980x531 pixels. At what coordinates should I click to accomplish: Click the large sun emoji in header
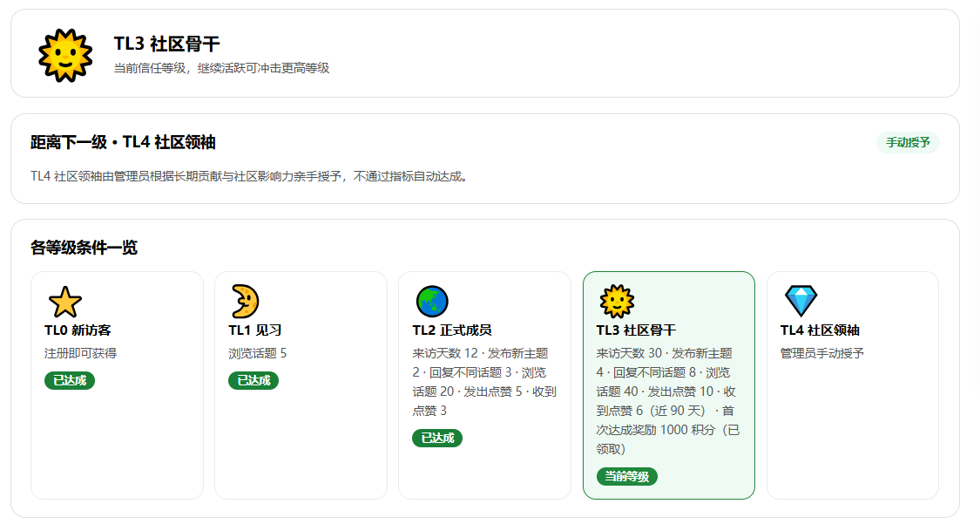pyautogui.click(x=65, y=55)
